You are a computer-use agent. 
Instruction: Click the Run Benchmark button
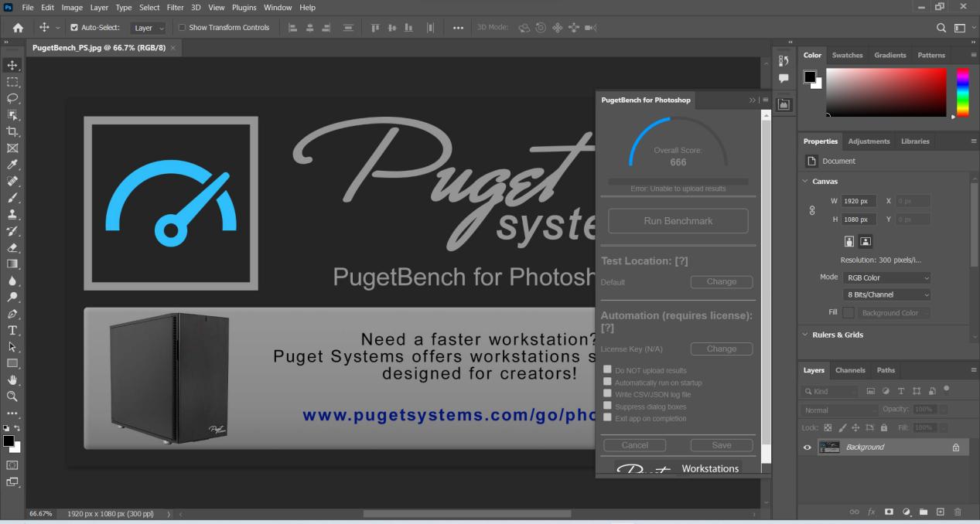pos(678,221)
